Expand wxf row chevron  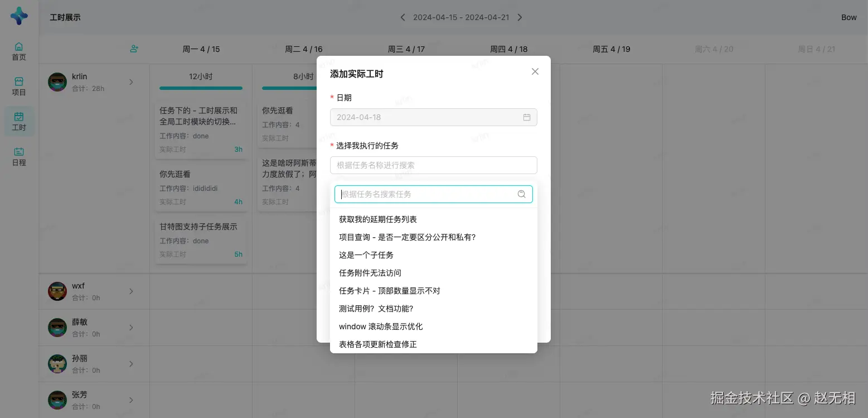[132, 291]
